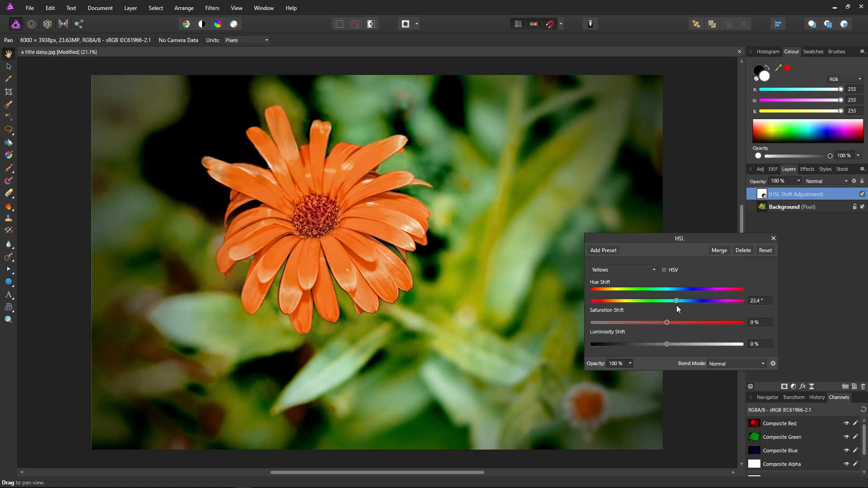Enable the HSV checkbox
The width and height of the screenshot is (868, 488).
coord(664,270)
